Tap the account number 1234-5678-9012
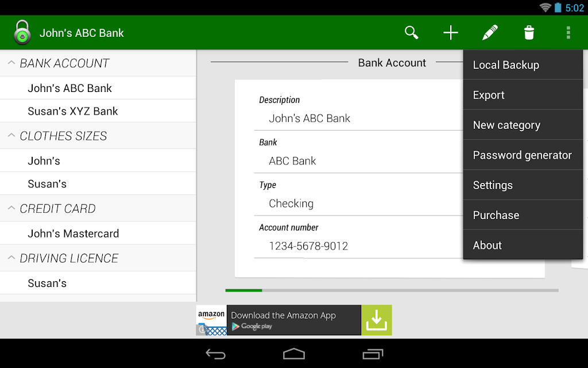 [x=308, y=246]
